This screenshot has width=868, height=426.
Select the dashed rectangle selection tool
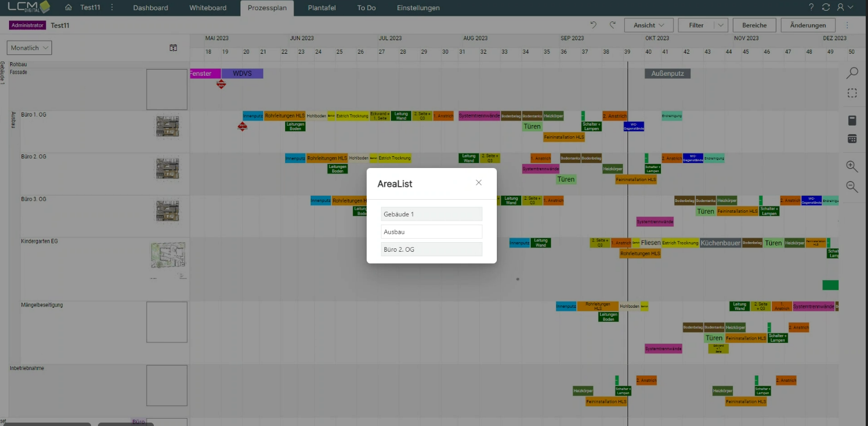852,93
